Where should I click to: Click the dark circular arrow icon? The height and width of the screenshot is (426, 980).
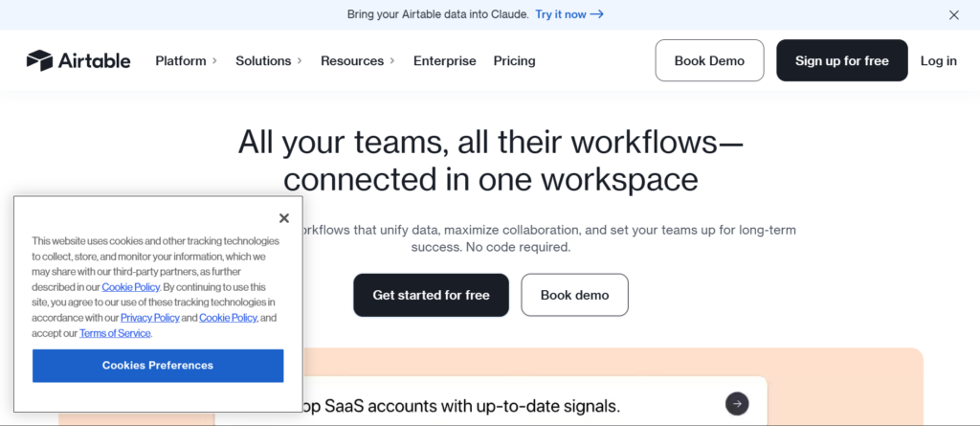tap(736, 404)
